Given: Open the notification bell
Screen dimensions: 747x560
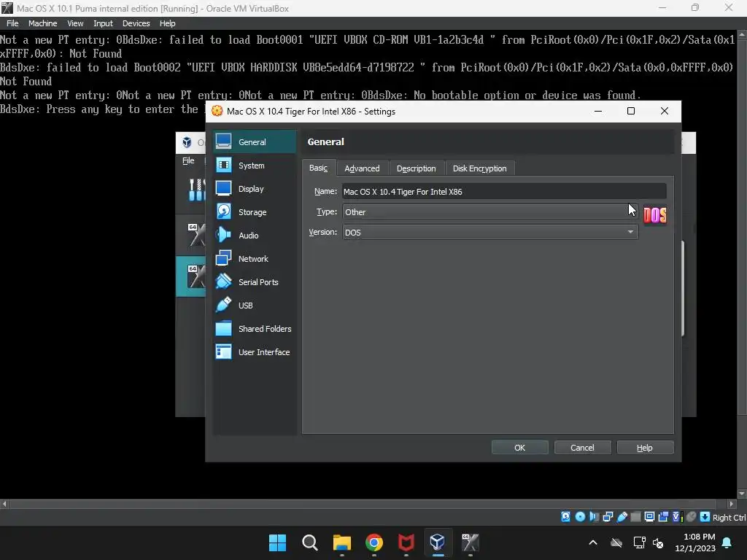Looking at the screenshot, I should tap(727, 542).
